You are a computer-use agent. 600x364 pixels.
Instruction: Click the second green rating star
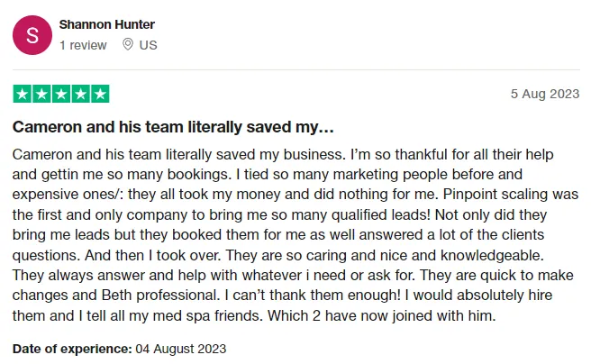click(41, 94)
